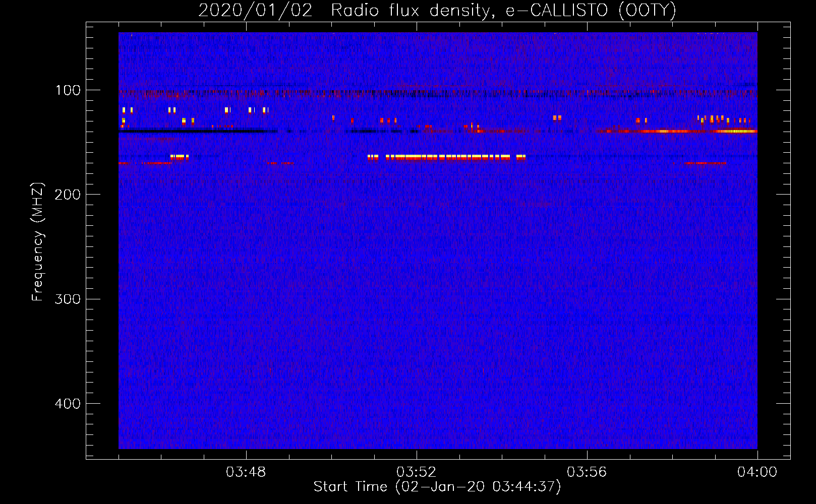Click the 03:48 time tick label
The width and height of the screenshot is (816, 504).
[246, 472]
